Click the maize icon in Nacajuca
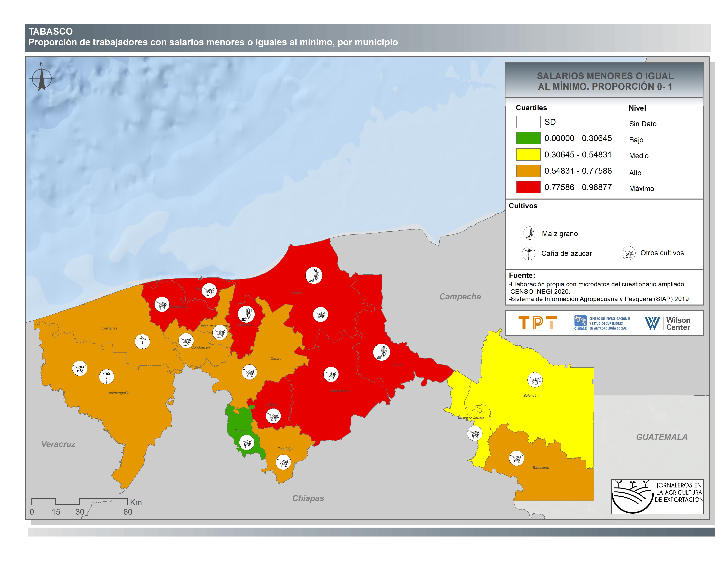Image resolution: width=728 pixels, height=563 pixels. pyautogui.click(x=246, y=314)
